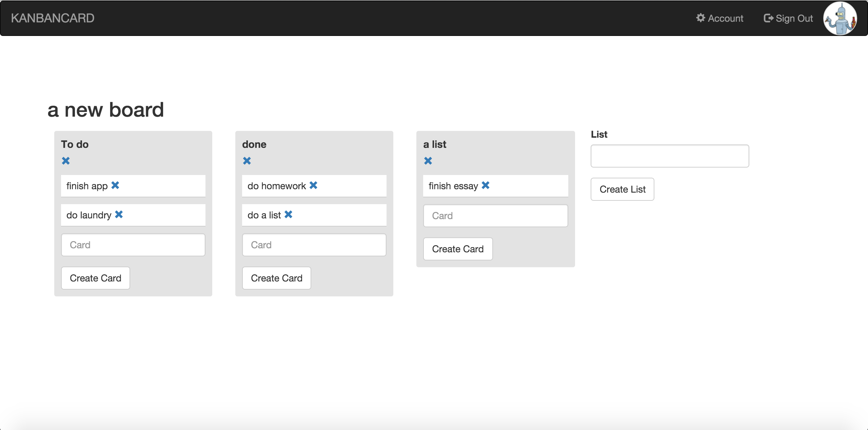Remove the 'do homework' card
The image size is (868, 430).
pyautogui.click(x=313, y=185)
